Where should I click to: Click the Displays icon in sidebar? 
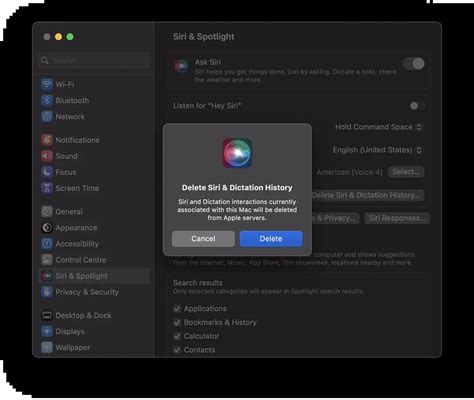(47, 331)
